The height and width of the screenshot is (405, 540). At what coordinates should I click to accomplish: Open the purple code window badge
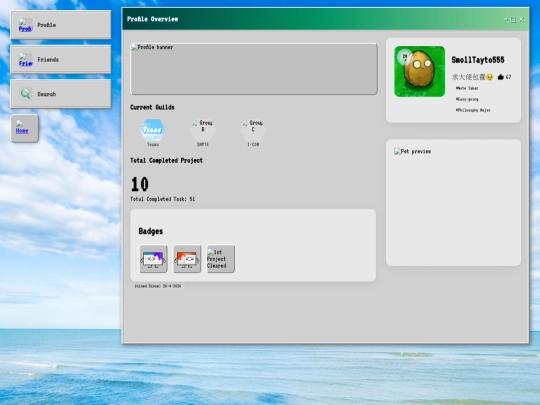click(x=153, y=259)
